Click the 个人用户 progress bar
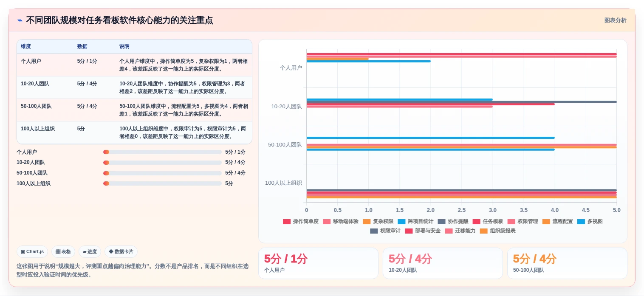Screen dimensions: 644x296 click(162, 152)
